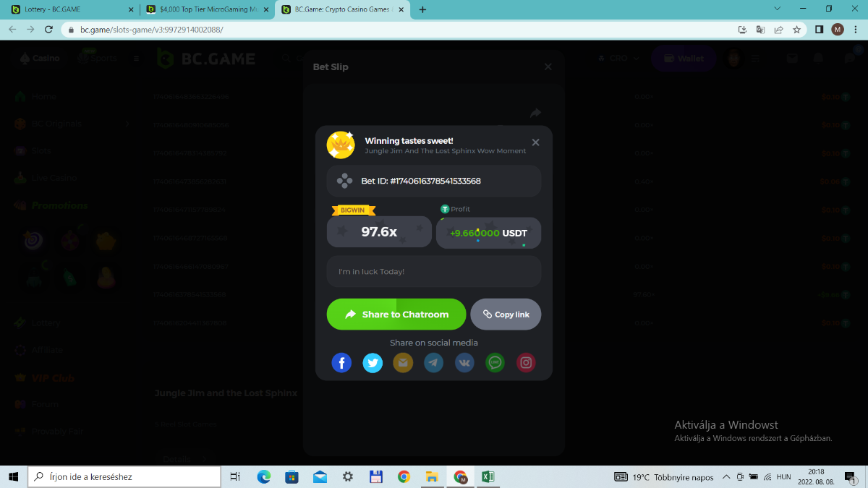Share the win on Facebook
Screen dimensions: 868x488
point(341,362)
